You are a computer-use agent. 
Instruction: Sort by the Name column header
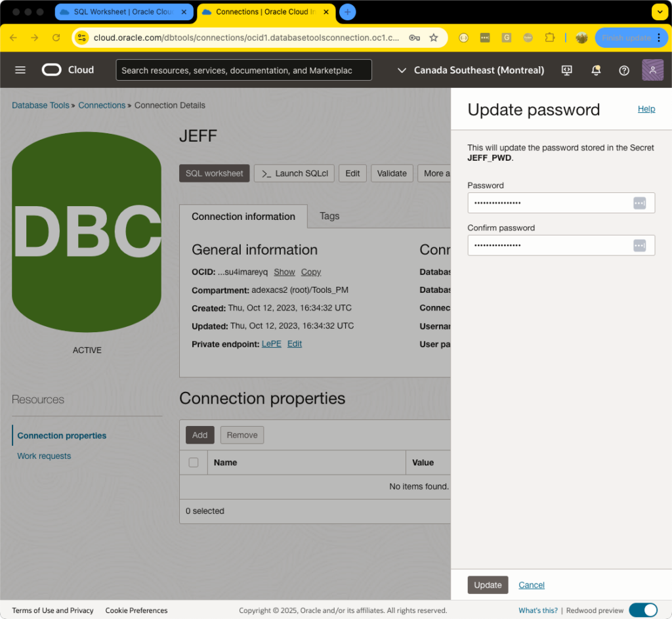pos(226,463)
